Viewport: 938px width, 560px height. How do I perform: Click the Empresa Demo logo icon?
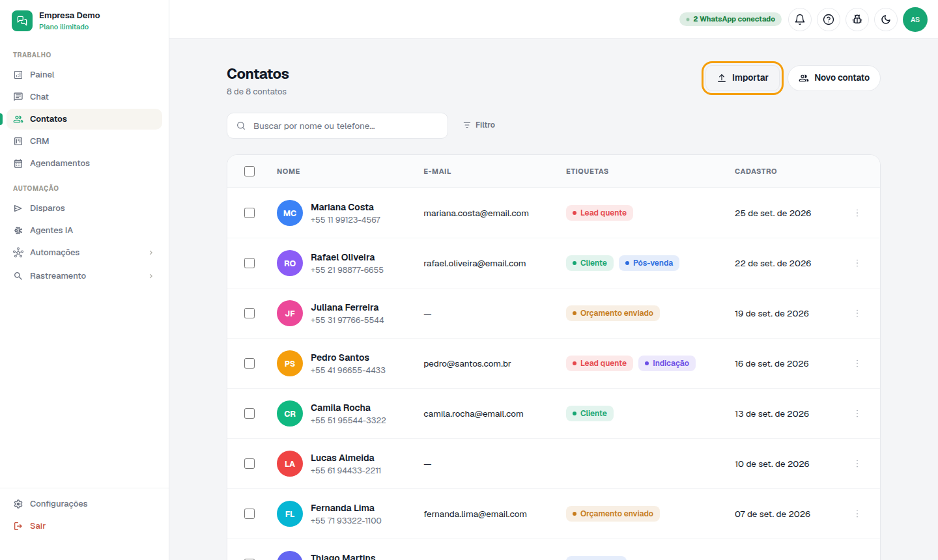(22, 21)
